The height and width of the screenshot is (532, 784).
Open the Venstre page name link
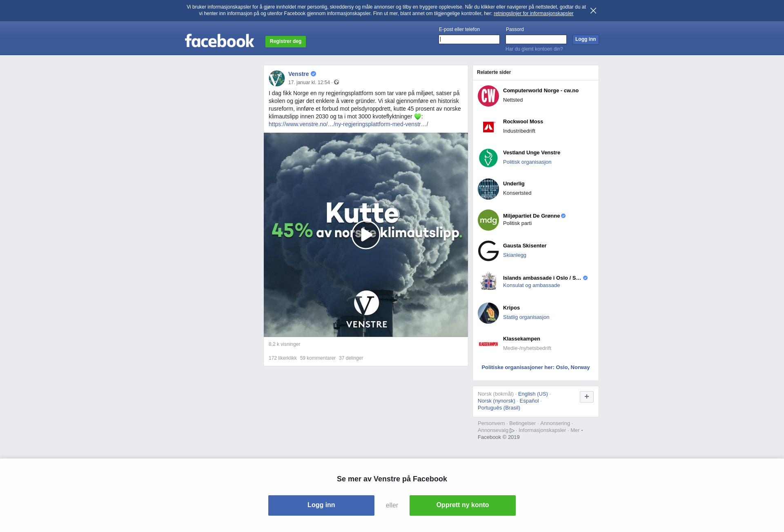coord(298,74)
